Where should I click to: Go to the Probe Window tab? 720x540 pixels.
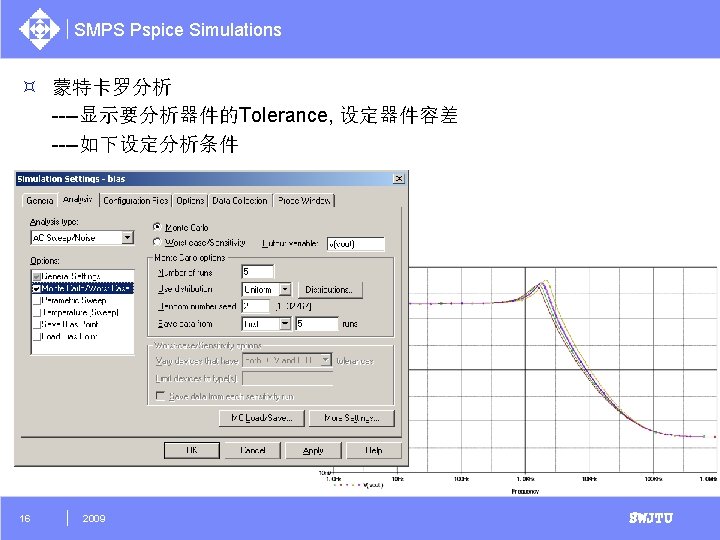click(304, 201)
